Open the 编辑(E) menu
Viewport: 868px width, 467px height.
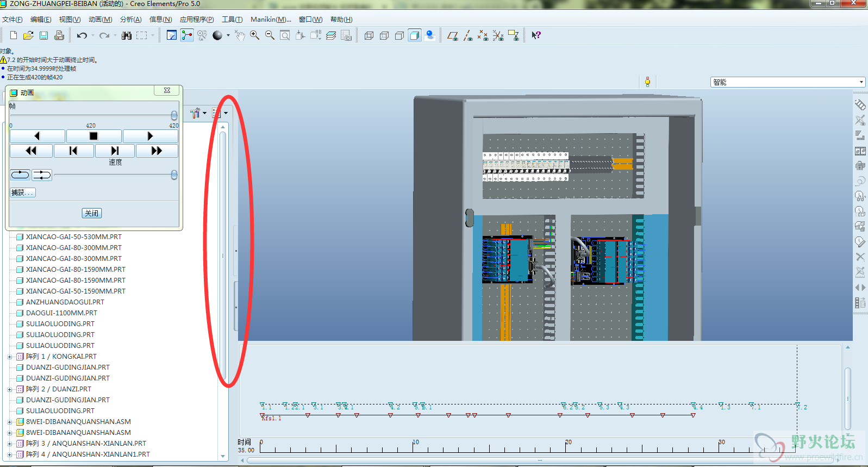point(41,20)
